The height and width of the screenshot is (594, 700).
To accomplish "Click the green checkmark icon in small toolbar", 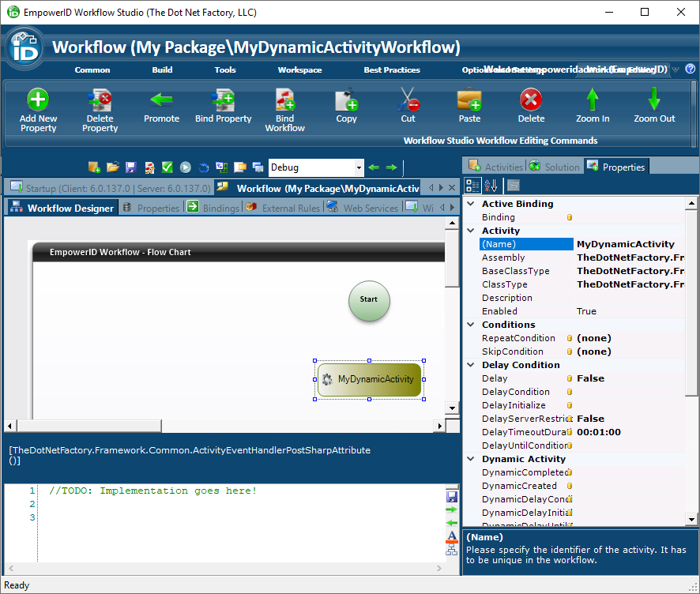I will click(167, 167).
